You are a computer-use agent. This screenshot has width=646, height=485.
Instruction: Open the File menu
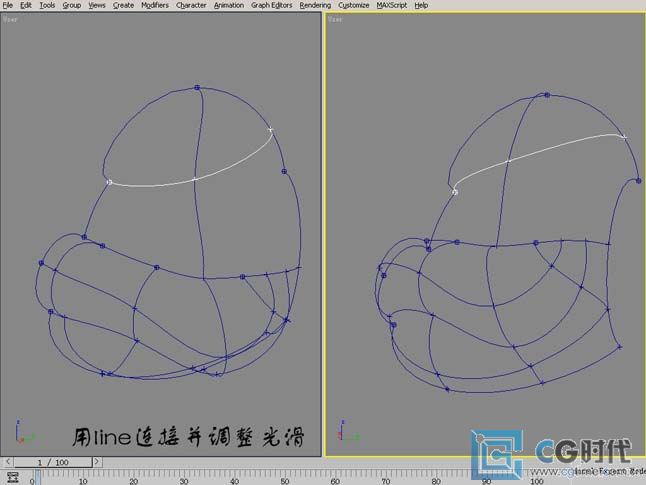pyautogui.click(x=7, y=5)
